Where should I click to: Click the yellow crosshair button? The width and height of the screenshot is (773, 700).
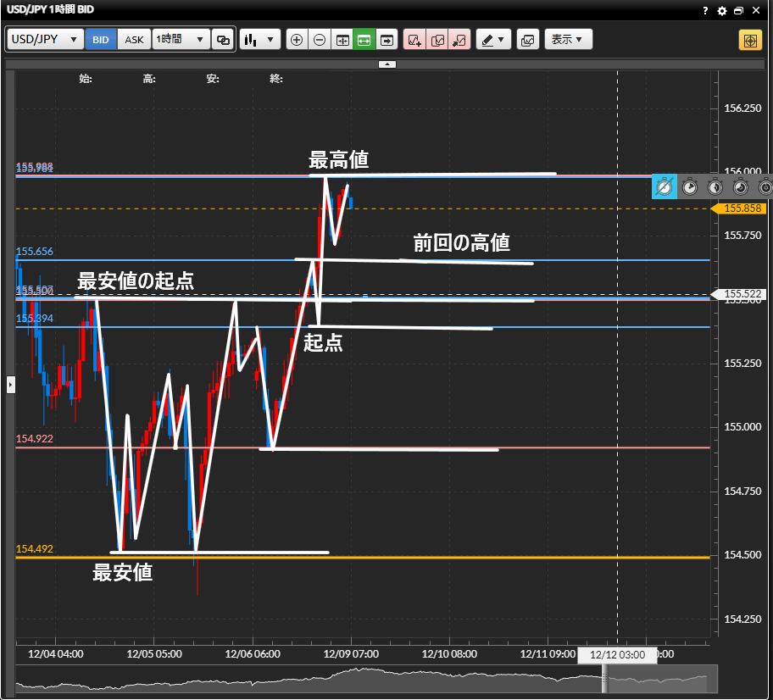tap(750, 40)
